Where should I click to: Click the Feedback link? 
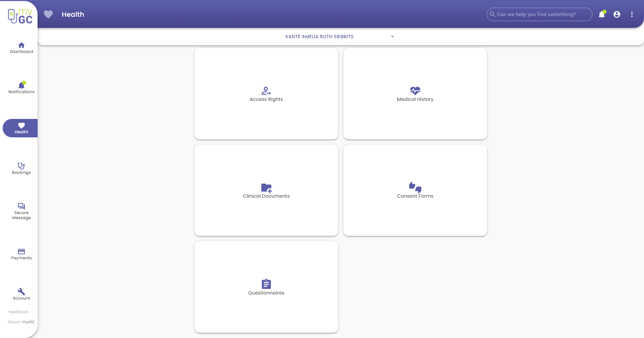pyautogui.click(x=18, y=312)
